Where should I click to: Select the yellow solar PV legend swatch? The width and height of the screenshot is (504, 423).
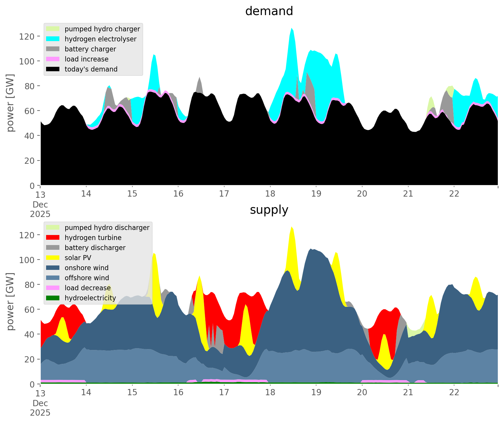[x=53, y=258]
